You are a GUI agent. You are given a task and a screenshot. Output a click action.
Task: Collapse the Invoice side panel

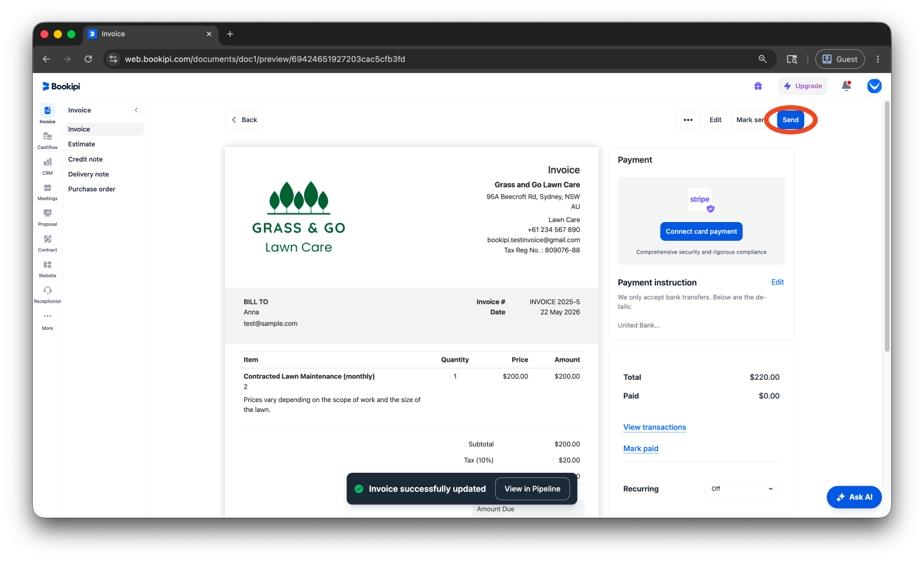coord(136,110)
